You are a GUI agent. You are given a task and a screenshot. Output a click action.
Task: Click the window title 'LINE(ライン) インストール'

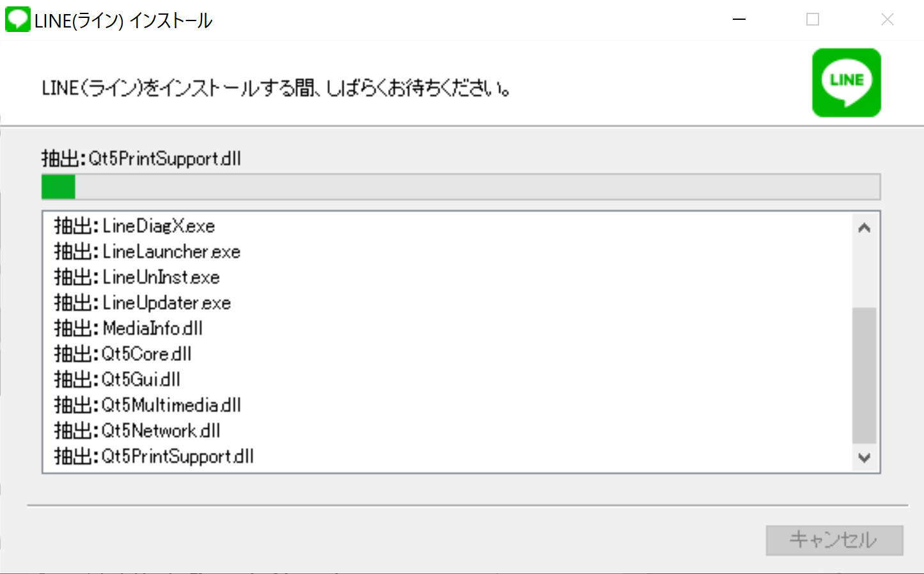123,20
